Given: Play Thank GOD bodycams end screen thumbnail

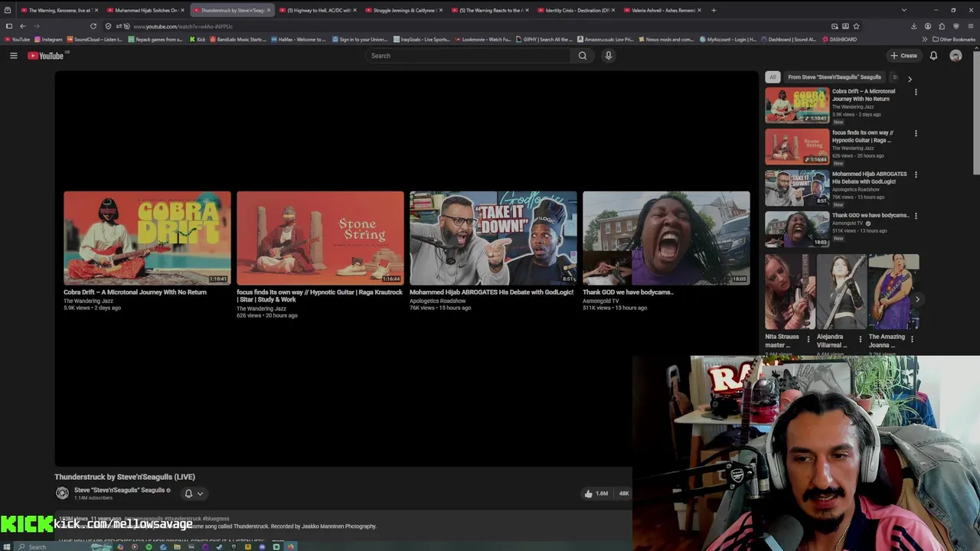Looking at the screenshot, I should coord(666,238).
